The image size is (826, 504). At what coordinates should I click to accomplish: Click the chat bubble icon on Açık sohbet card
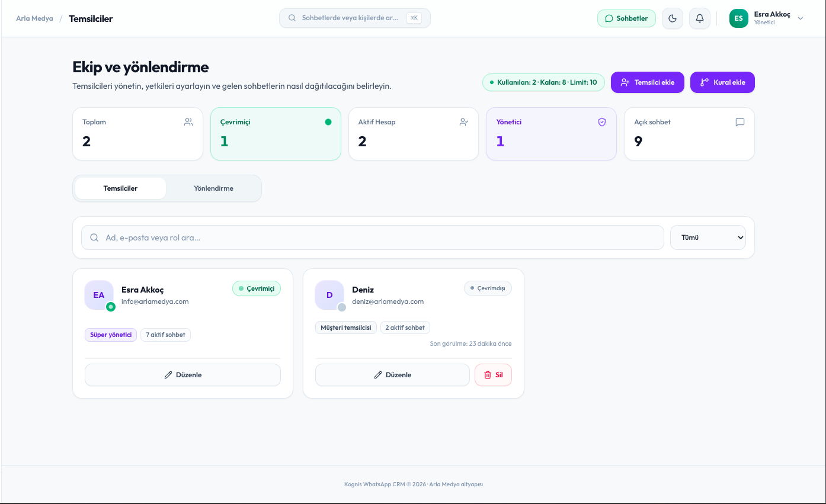(740, 122)
